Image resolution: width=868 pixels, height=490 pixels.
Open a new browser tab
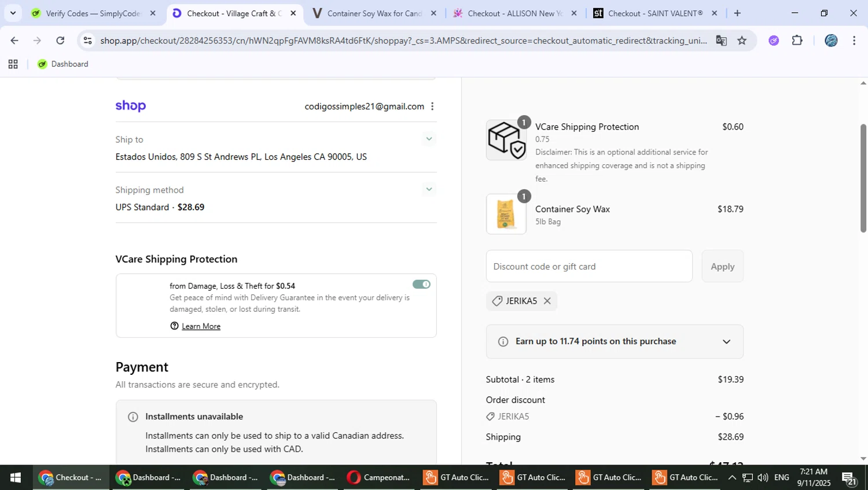(x=737, y=13)
